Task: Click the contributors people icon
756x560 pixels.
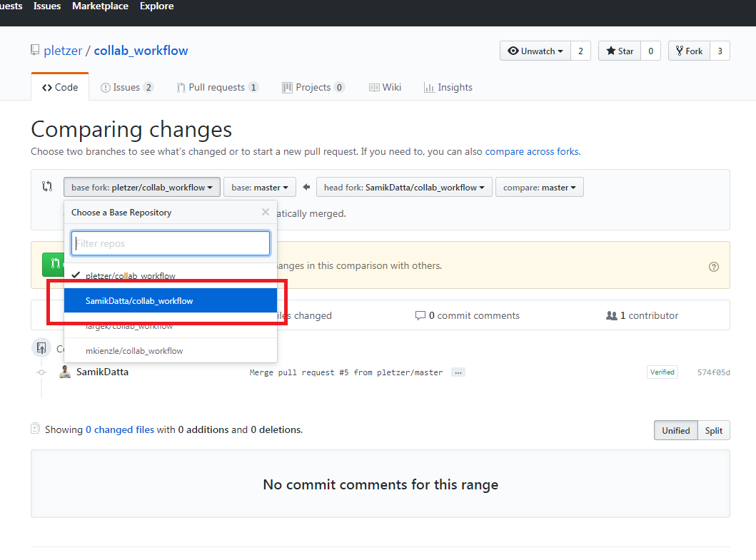Action: pos(611,315)
